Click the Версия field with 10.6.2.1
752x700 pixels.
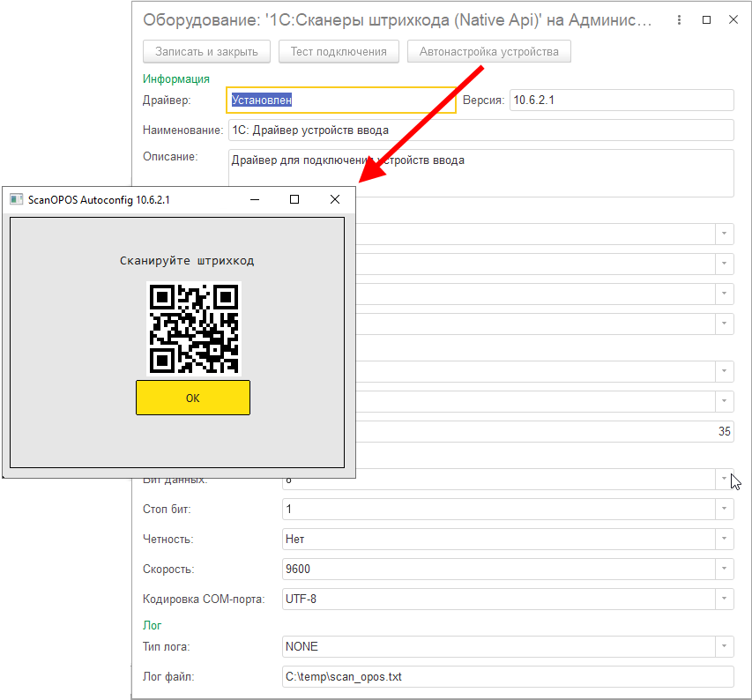click(622, 101)
